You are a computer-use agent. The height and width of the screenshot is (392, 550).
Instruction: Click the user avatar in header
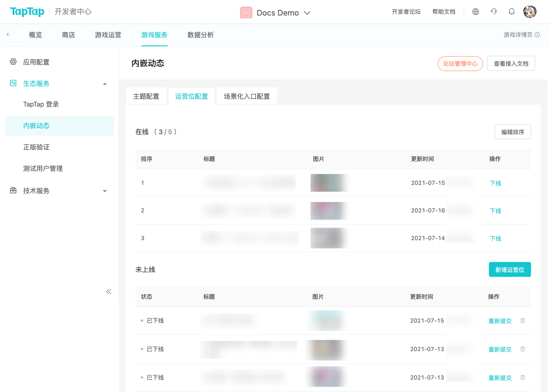tap(529, 12)
